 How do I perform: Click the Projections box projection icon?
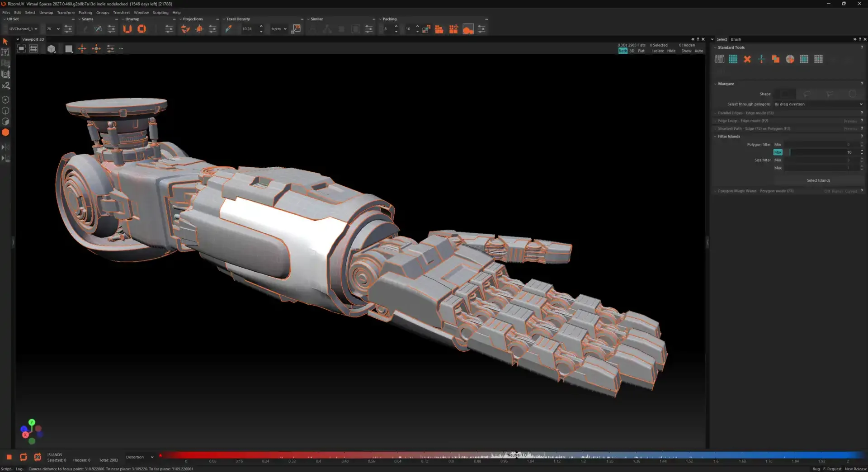pyautogui.click(x=199, y=29)
